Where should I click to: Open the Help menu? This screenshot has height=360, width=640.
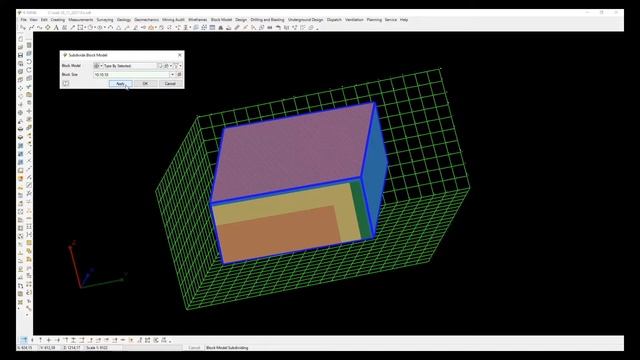point(404,20)
